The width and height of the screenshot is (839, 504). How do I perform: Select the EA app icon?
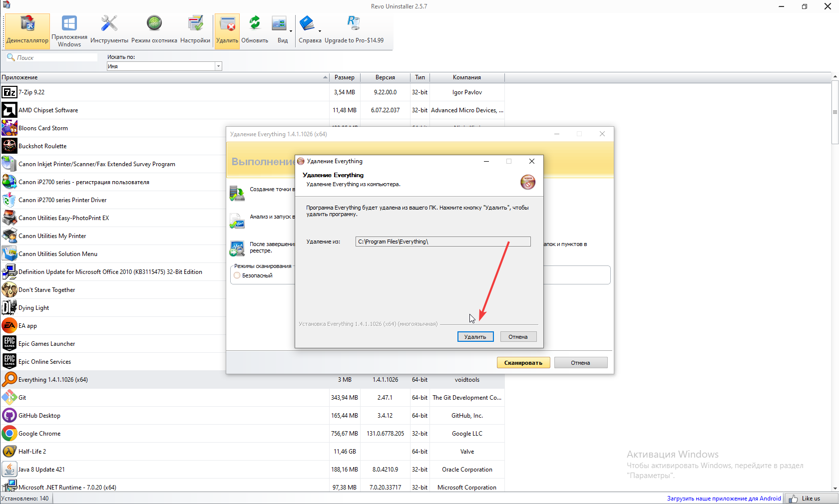click(9, 326)
